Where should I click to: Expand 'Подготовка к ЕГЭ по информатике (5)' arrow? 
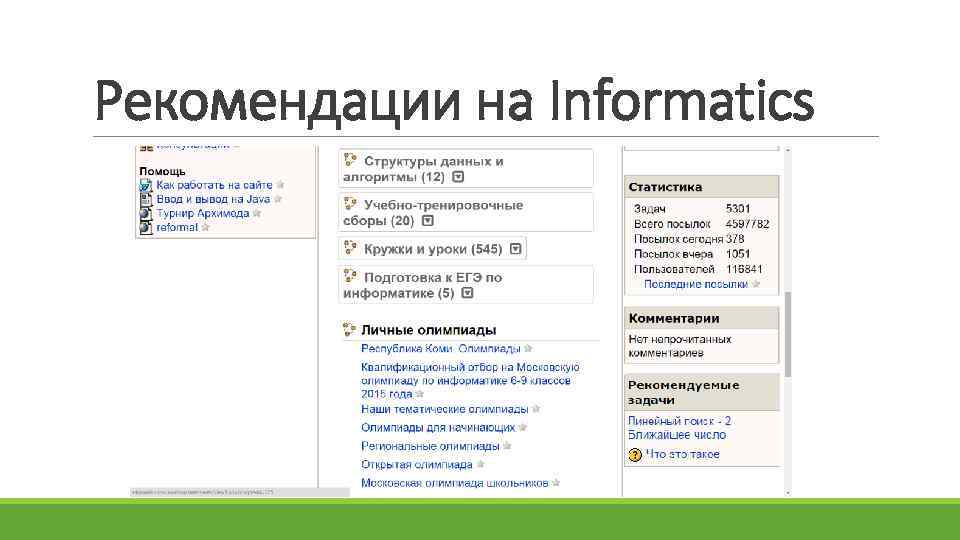(x=467, y=293)
